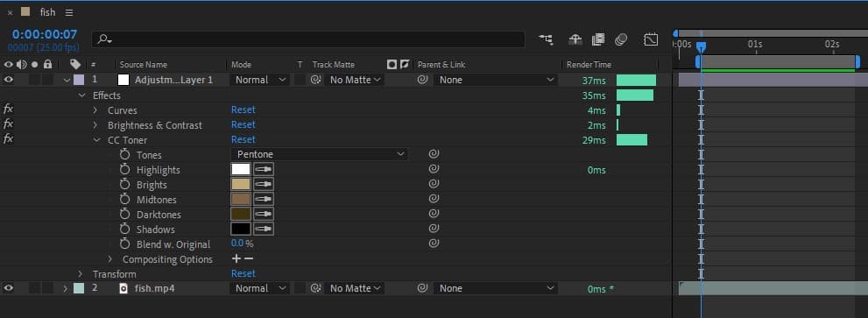Click the Darktones stopwatch icon
The image size is (868, 318).
(124, 214)
